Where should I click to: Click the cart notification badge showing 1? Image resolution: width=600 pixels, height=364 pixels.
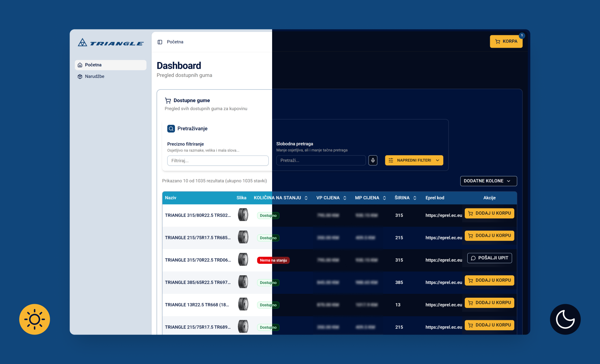click(x=522, y=36)
